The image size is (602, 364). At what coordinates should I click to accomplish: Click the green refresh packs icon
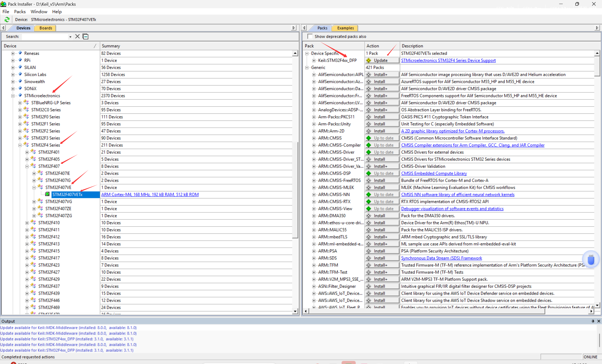click(7, 20)
